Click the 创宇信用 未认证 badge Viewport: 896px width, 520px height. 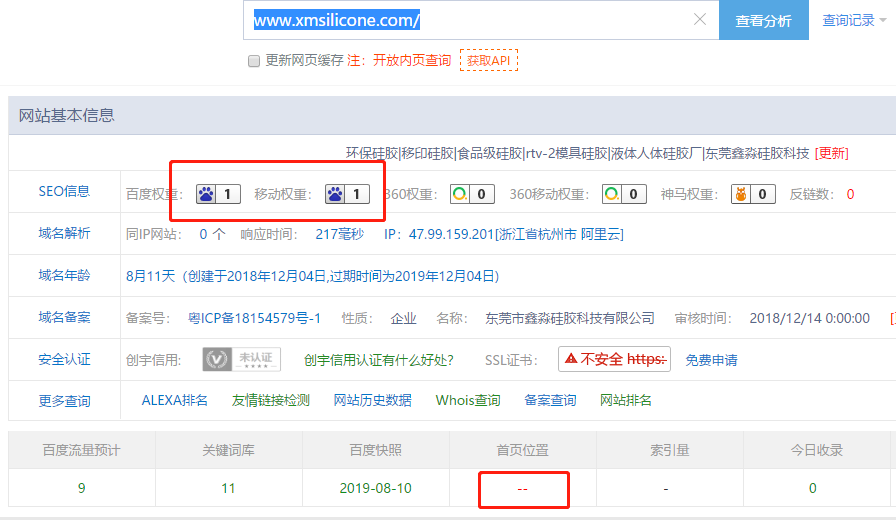(241, 359)
